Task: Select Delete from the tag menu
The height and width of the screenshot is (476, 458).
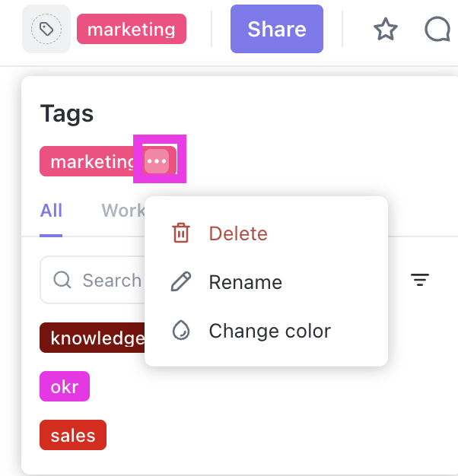Action: tap(238, 233)
